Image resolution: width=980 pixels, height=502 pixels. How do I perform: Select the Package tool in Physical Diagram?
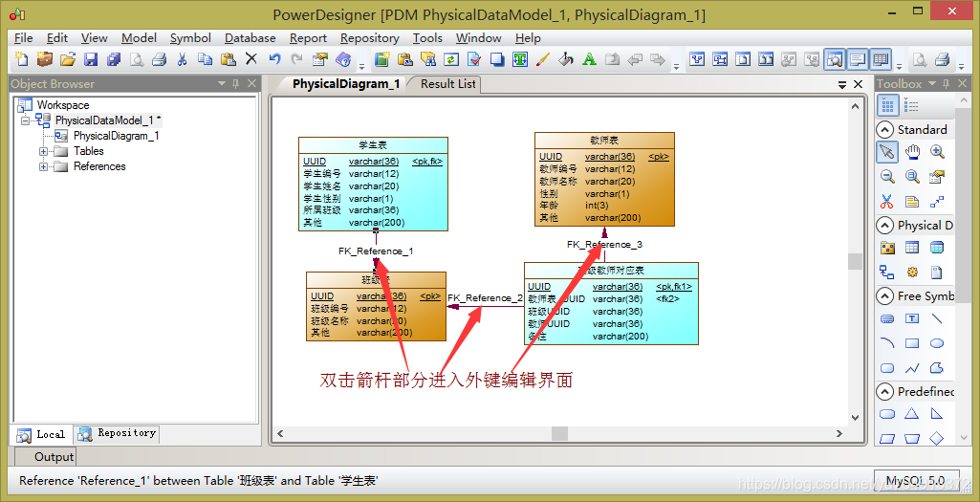click(x=887, y=248)
